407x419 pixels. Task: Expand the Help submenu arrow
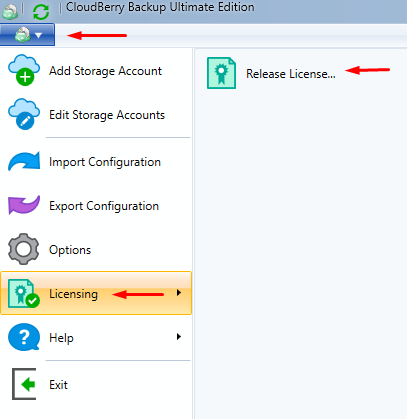pos(179,337)
